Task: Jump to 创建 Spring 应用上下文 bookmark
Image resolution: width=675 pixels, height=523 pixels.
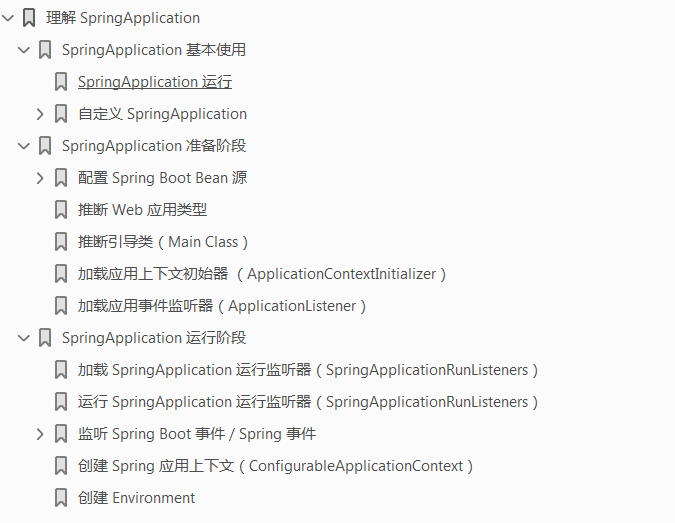Action: point(275,466)
